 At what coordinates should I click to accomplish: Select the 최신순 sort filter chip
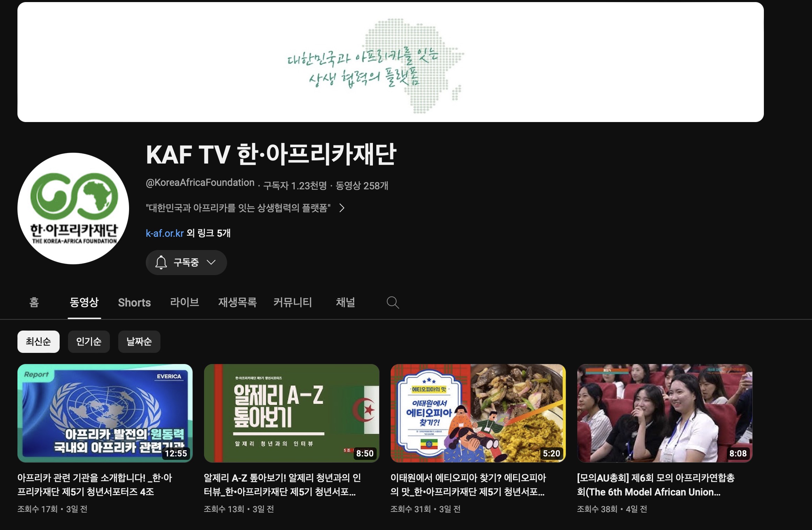[x=38, y=342]
